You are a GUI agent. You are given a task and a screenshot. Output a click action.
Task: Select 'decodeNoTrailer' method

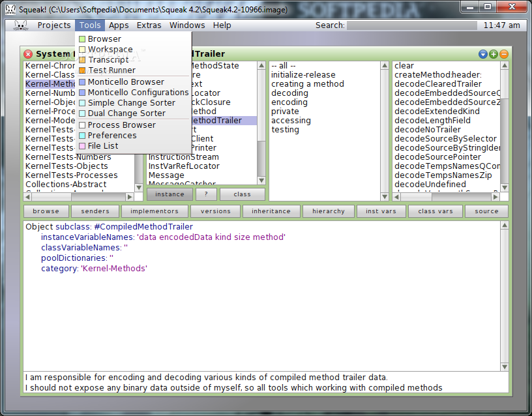(428, 130)
